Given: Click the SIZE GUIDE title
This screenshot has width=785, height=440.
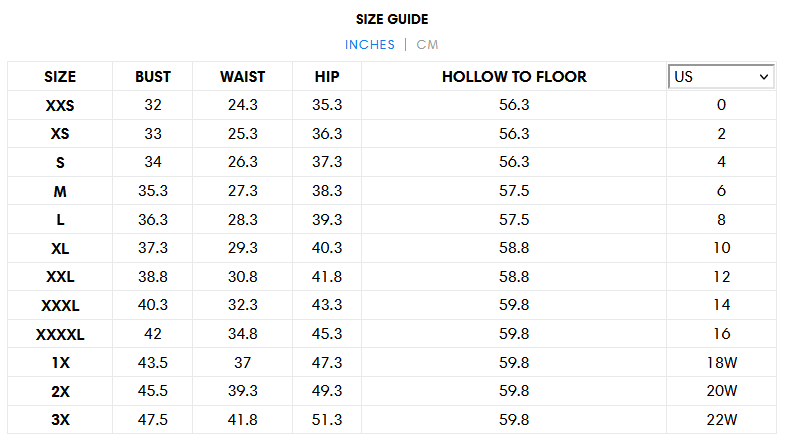Looking at the screenshot, I should pyautogui.click(x=392, y=20).
